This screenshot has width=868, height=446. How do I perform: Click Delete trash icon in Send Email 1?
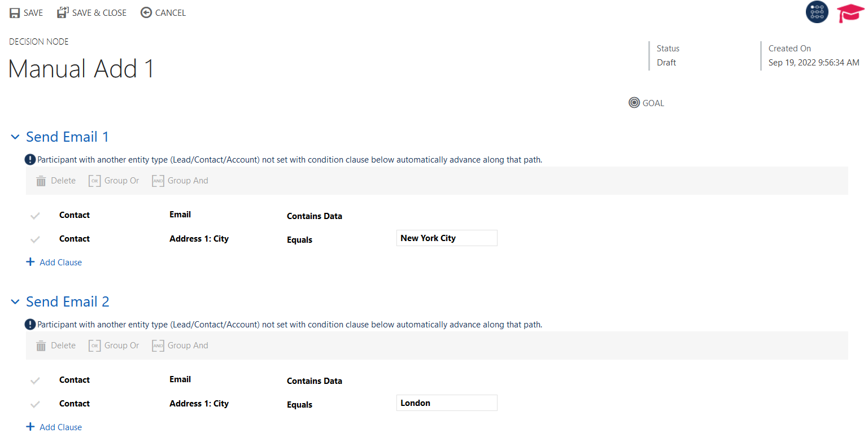41,181
